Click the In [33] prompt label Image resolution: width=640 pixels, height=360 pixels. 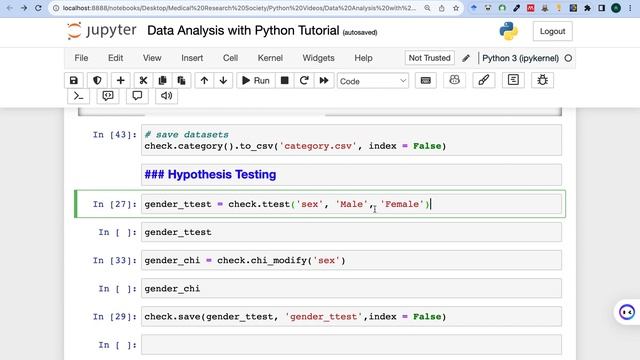point(115,260)
